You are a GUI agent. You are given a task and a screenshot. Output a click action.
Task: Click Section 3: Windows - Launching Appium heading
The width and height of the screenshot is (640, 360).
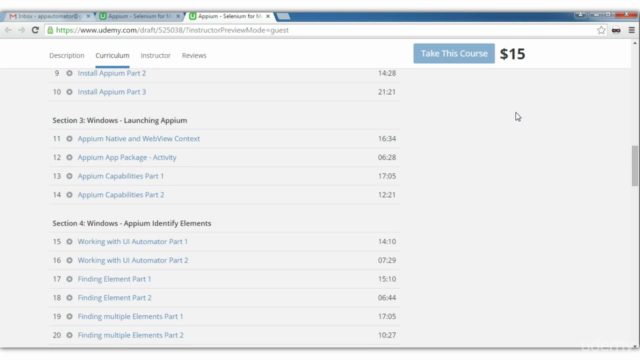[120, 120]
